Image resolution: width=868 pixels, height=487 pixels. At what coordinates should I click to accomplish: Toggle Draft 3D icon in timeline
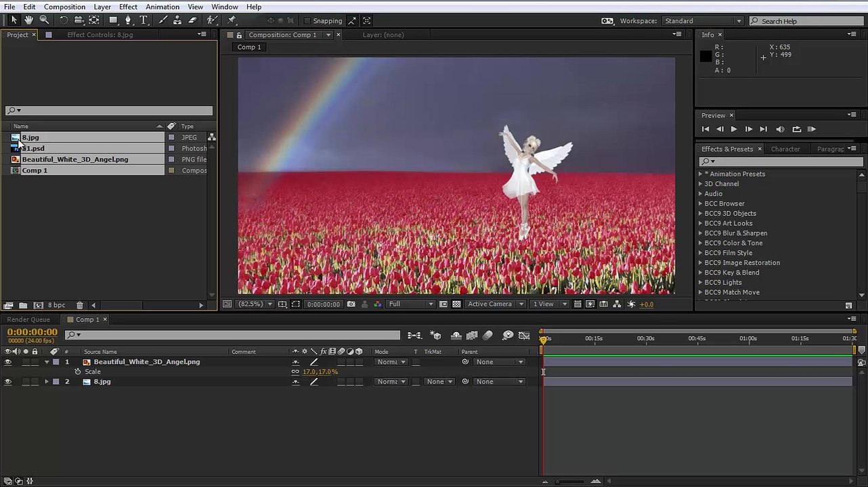(436, 335)
